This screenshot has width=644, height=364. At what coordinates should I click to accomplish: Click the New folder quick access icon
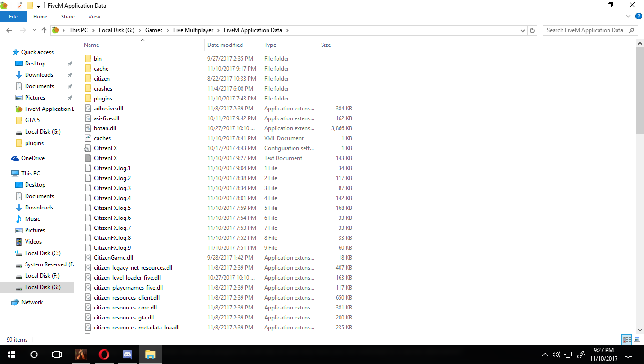(x=30, y=6)
